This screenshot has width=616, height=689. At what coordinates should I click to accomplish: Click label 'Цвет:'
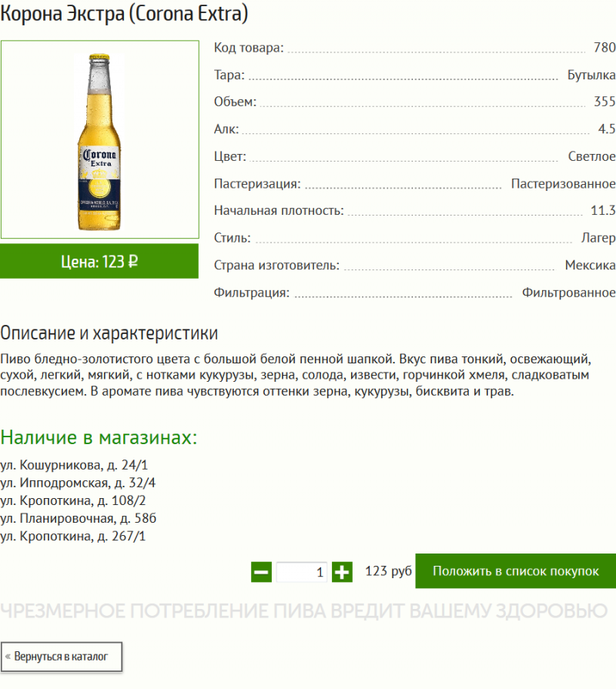coord(230,156)
